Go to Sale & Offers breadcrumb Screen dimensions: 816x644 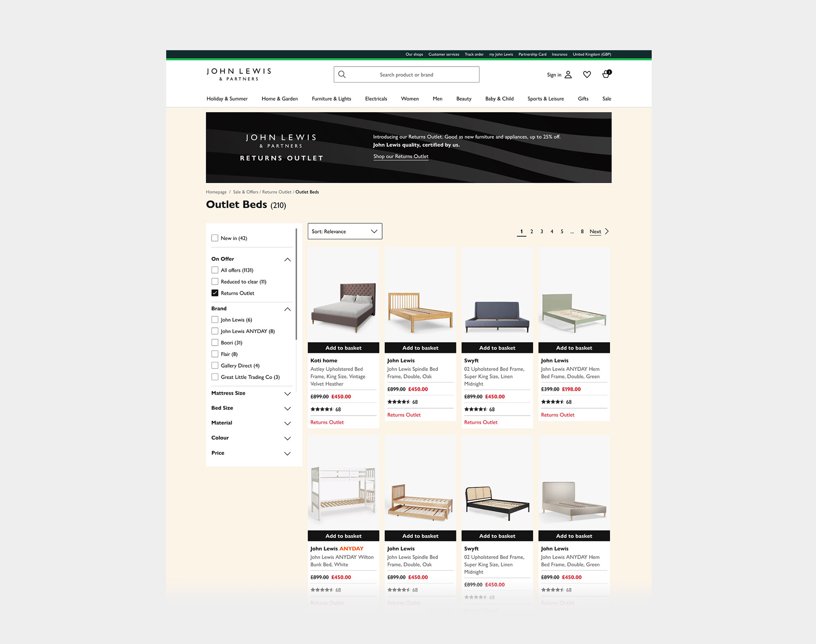(246, 192)
